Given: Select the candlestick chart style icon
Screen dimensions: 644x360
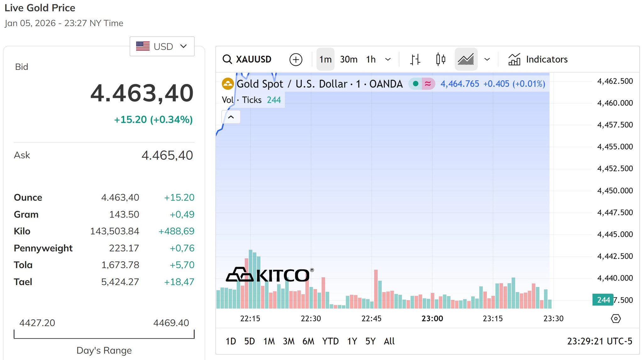Looking at the screenshot, I should [441, 59].
